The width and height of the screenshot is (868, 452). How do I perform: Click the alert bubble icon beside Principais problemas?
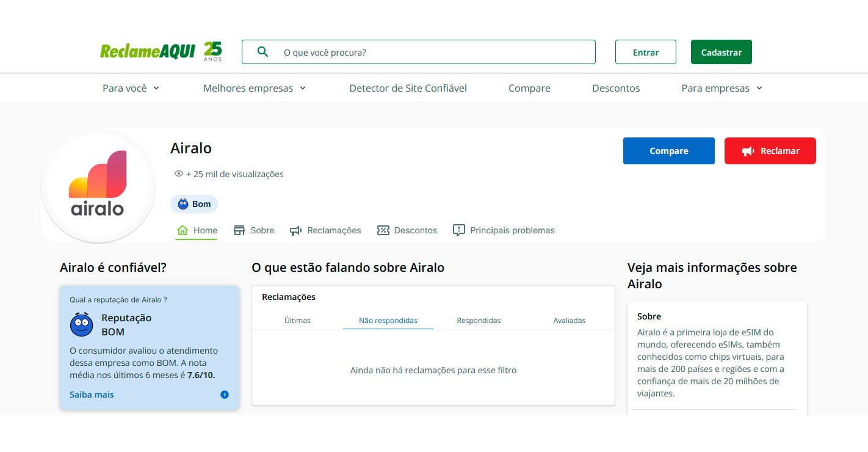click(x=459, y=230)
